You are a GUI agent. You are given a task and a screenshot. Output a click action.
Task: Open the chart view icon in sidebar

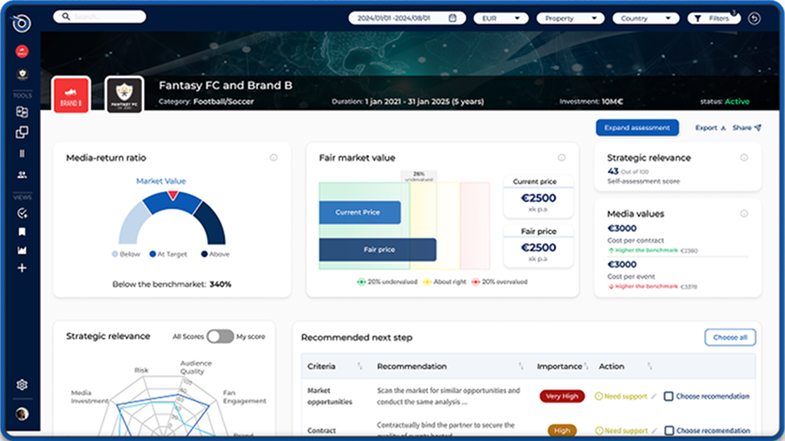click(21, 250)
